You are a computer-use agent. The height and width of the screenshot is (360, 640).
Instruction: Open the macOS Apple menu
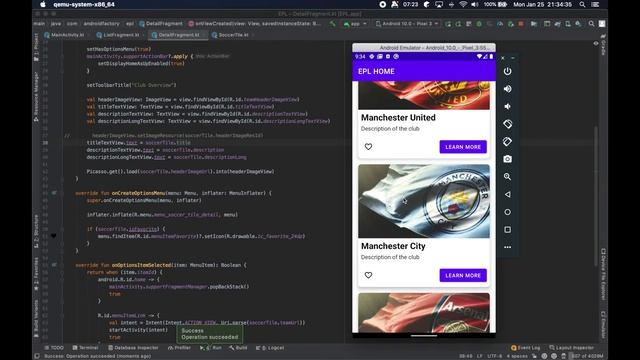click(43, 5)
